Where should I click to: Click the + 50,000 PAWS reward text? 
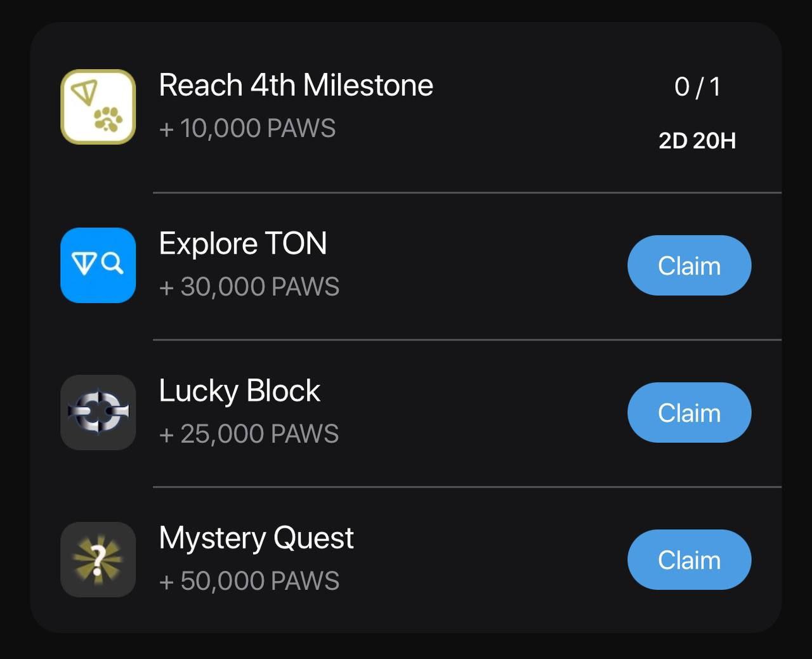coord(249,581)
